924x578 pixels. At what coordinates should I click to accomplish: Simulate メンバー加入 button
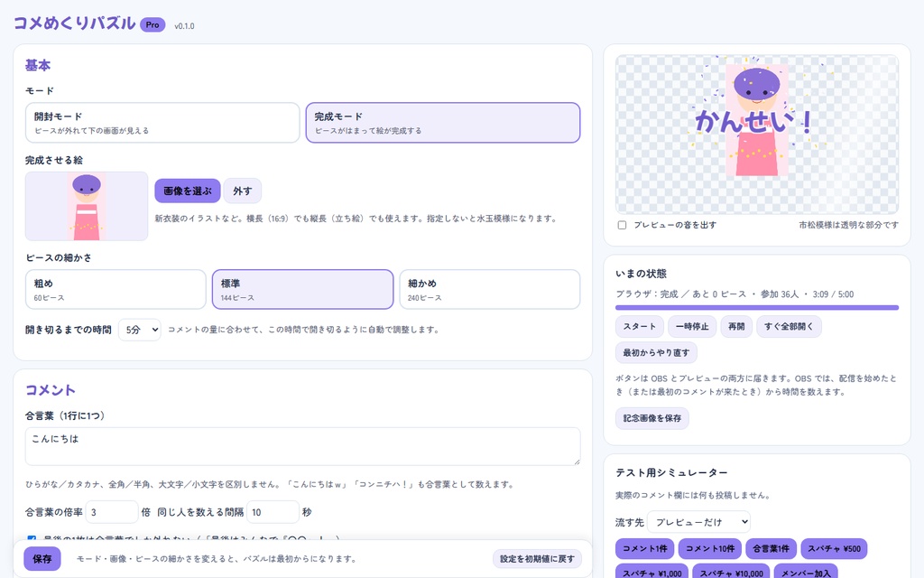806,572
